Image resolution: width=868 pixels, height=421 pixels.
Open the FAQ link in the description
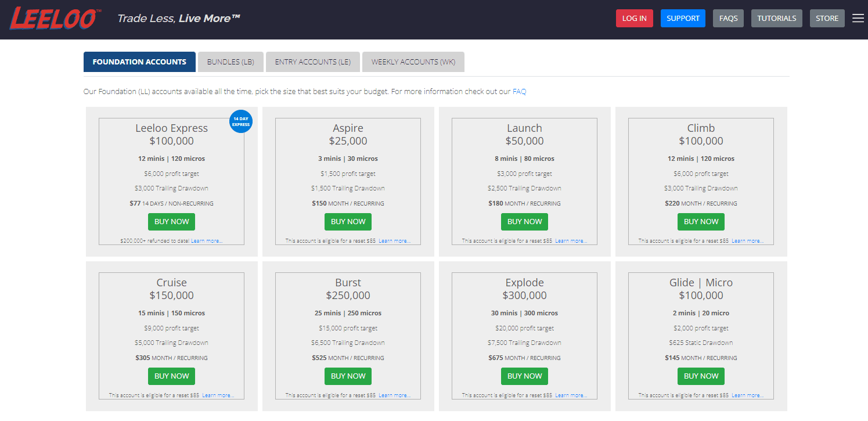519,91
